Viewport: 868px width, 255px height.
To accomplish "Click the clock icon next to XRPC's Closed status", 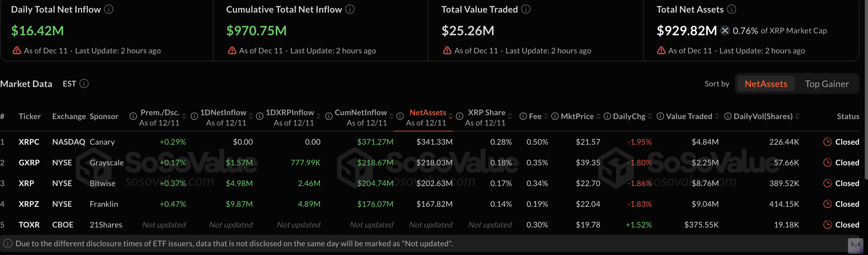I will (827, 142).
